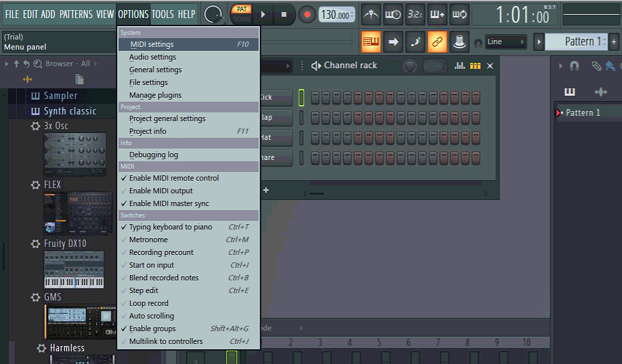The height and width of the screenshot is (364, 622).
Task: Click the Record button
Action: pos(307,15)
